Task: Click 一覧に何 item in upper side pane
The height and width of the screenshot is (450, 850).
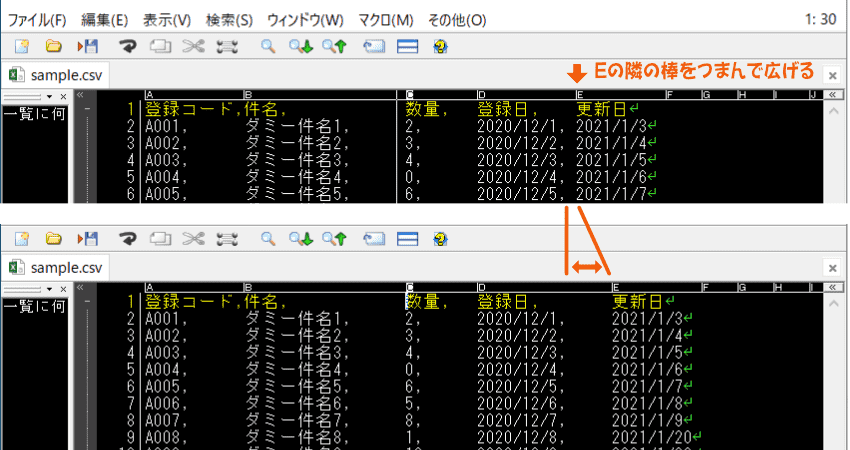Action: (35, 114)
